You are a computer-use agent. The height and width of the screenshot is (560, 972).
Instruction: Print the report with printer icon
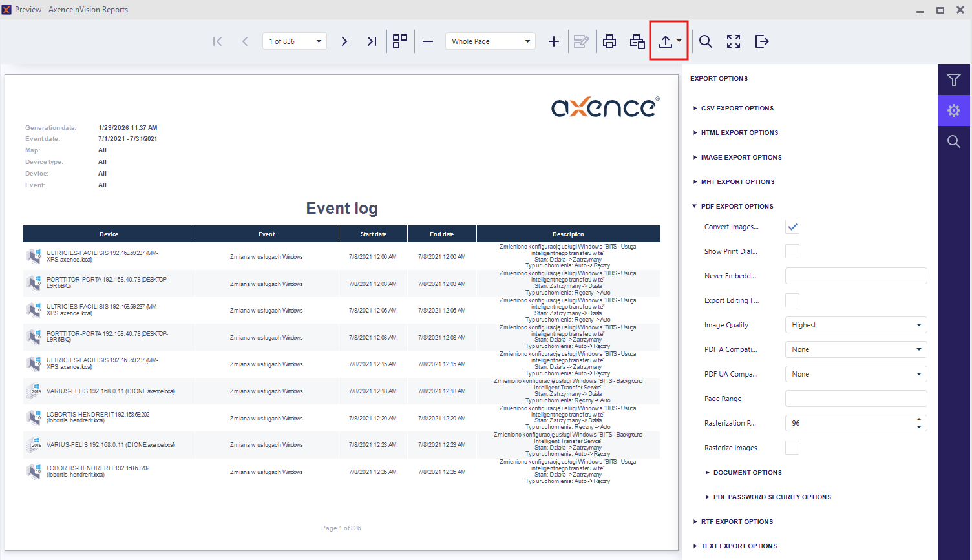coord(609,41)
